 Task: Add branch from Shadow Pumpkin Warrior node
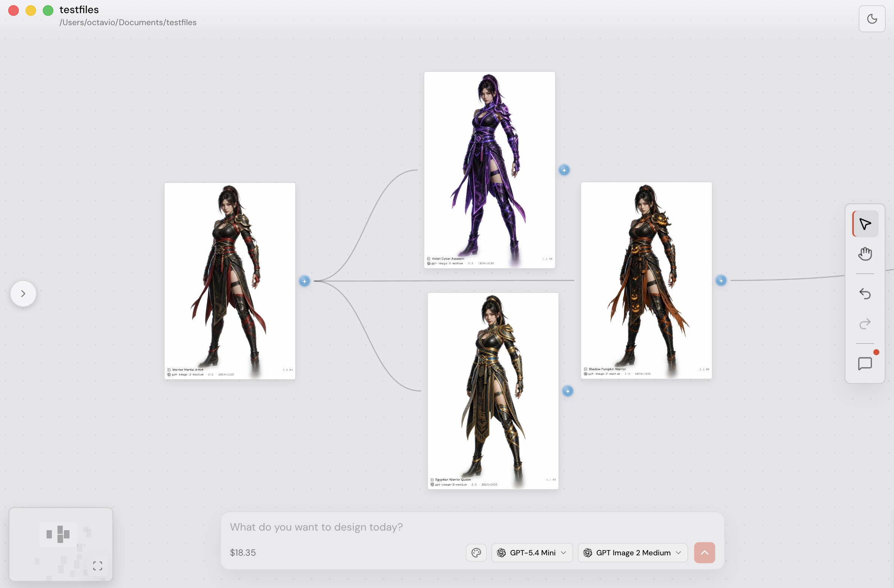[721, 281]
